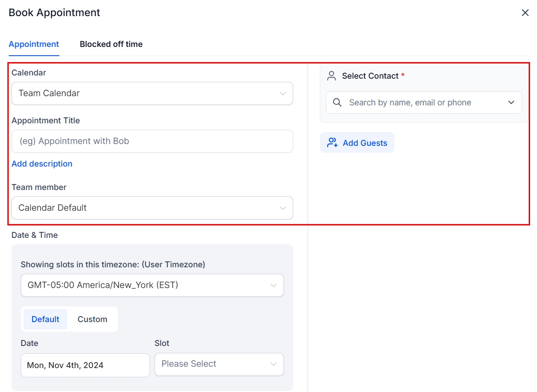The height and width of the screenshot is (392, 537).
Task: Click the Date field showing Nov 4th
Action: tap(85, 365)
